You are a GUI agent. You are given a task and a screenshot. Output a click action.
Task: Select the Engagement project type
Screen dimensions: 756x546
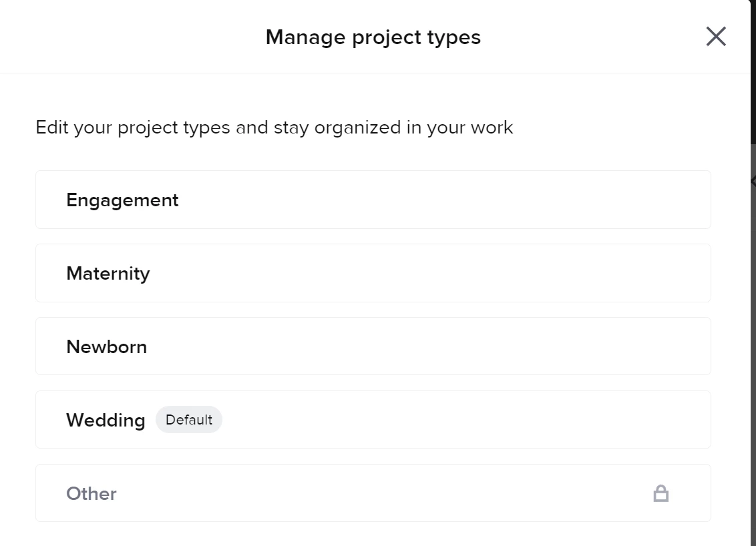[x=373, y=200]
